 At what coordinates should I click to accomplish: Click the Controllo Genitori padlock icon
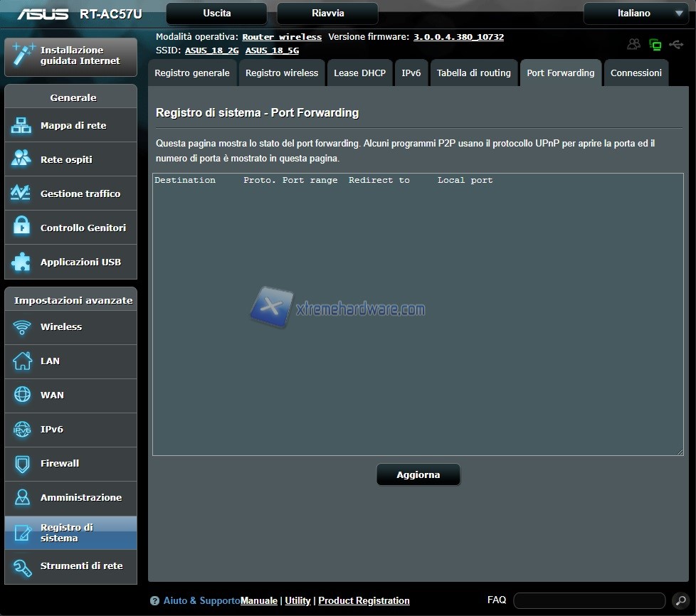21,228
